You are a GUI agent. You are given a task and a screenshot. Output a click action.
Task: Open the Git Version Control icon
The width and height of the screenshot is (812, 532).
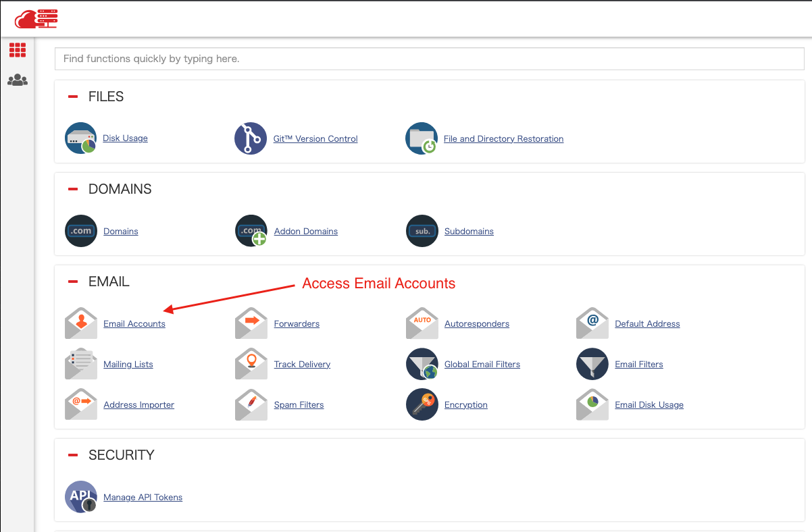(x=251, y=138)
